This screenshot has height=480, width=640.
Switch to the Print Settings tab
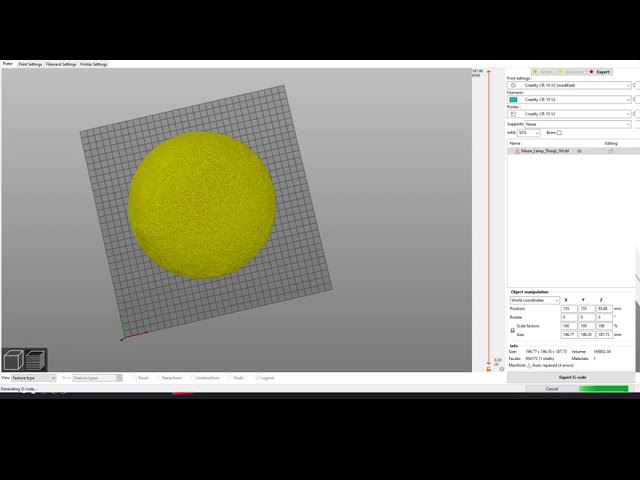30,64
